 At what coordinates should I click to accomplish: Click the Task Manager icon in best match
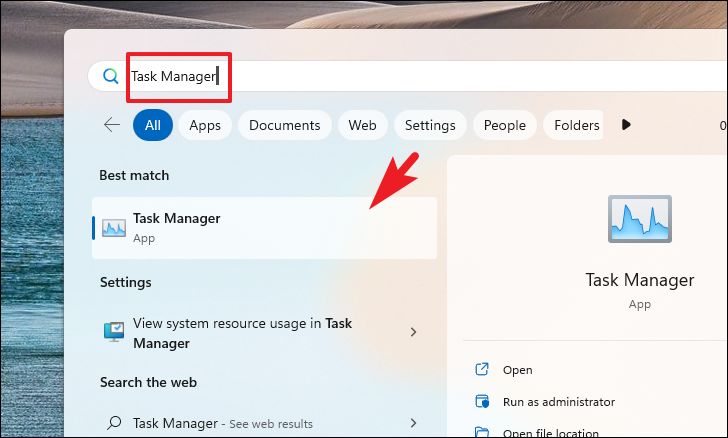[x=114, y=228]
